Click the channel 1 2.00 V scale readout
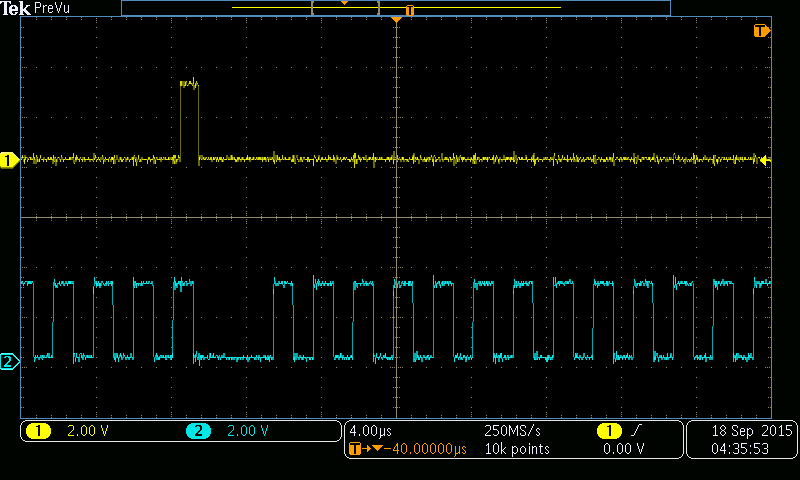The image size is (800, 480). click(88, 431)
